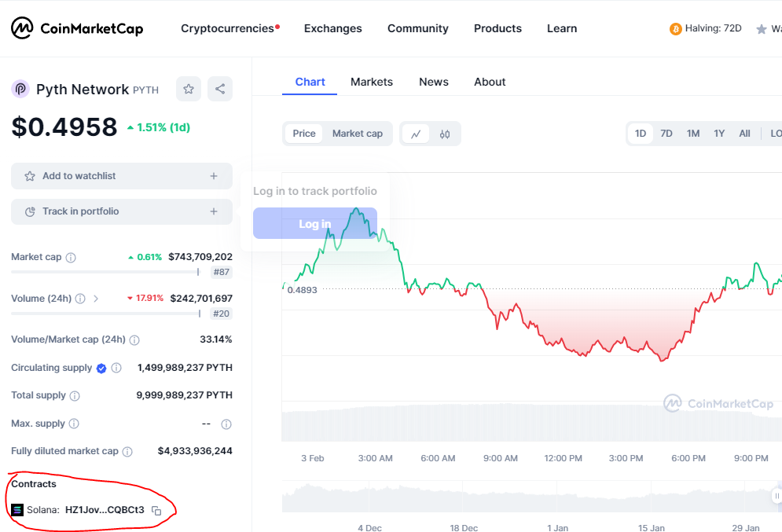This screenshot has width=782, height=532.
Task: Open the Community menu
Action: [x=418, y=28]
